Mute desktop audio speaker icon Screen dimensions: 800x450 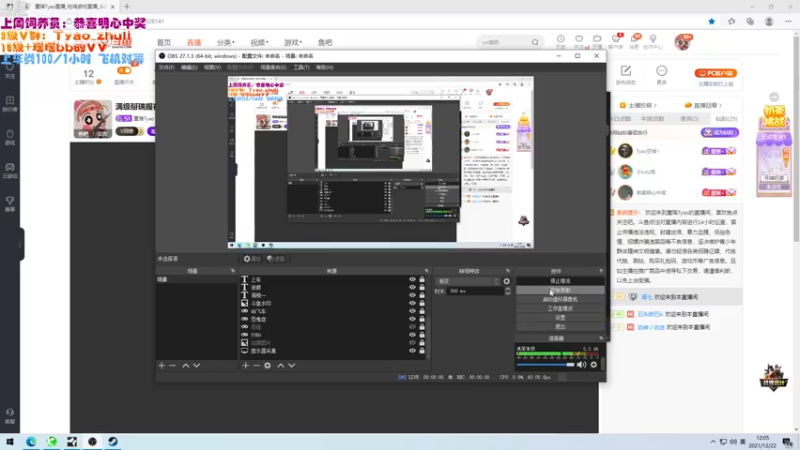tap(581, 365)
